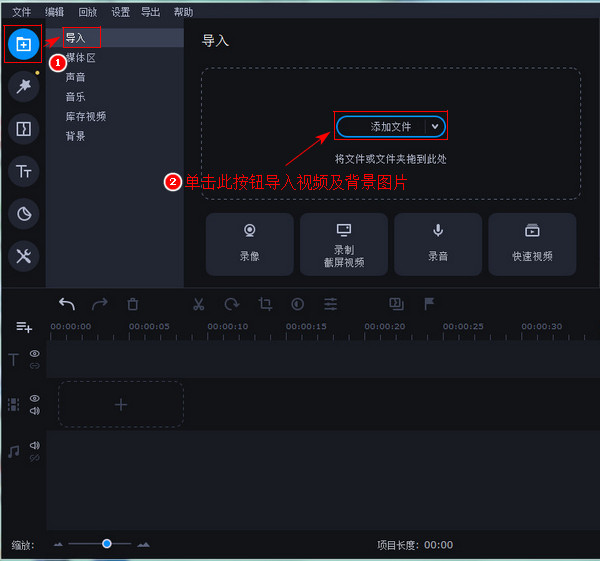Screen dimensions: 600x561
Task: Click the 添加文件 button
Action: pos(391,126)
